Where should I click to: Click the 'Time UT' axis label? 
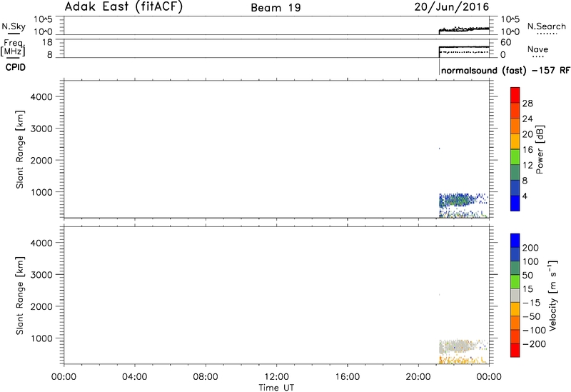(x=276, y=388)
